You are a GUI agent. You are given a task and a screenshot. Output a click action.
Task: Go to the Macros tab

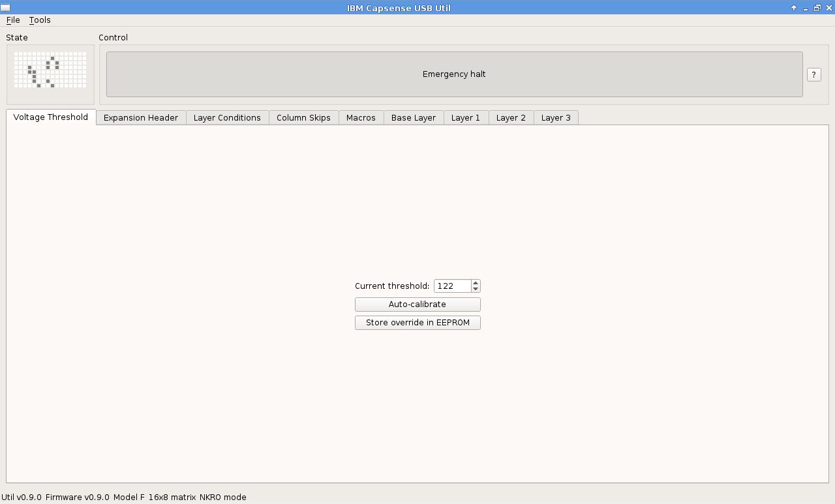click(x=361, y=118)
